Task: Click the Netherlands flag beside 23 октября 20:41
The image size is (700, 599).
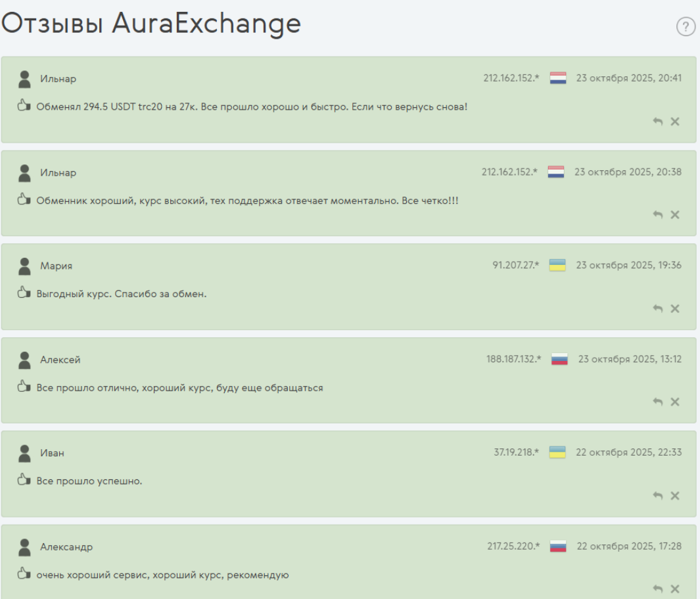Action: point(558,78)
